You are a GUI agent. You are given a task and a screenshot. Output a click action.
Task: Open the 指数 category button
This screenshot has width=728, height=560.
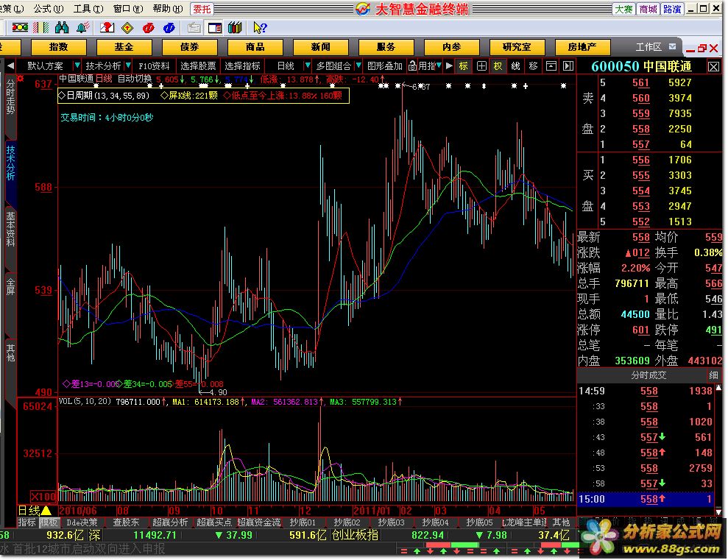pos(58,47)
